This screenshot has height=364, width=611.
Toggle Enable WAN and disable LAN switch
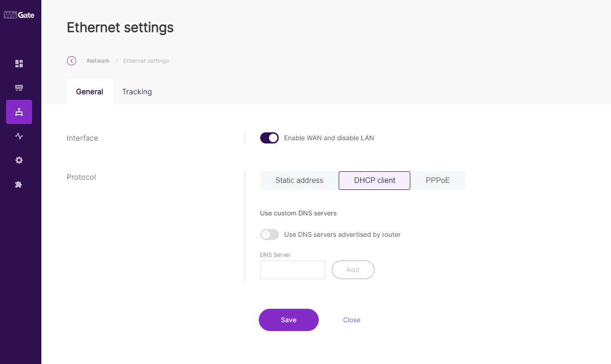269,138
